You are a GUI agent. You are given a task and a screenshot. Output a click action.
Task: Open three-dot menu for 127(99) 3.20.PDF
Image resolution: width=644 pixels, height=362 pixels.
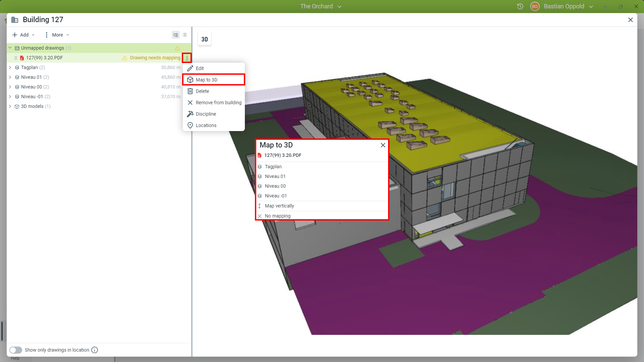click(187, 58)
